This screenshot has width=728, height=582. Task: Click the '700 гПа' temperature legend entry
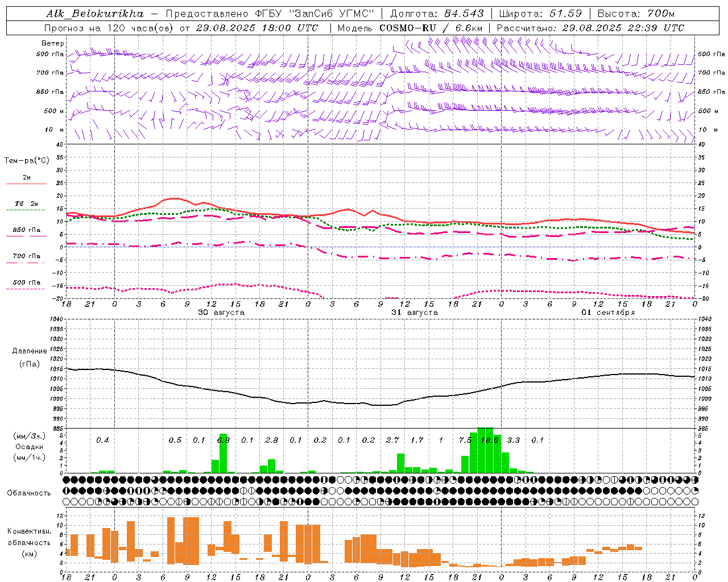click(x=27, y=256)
